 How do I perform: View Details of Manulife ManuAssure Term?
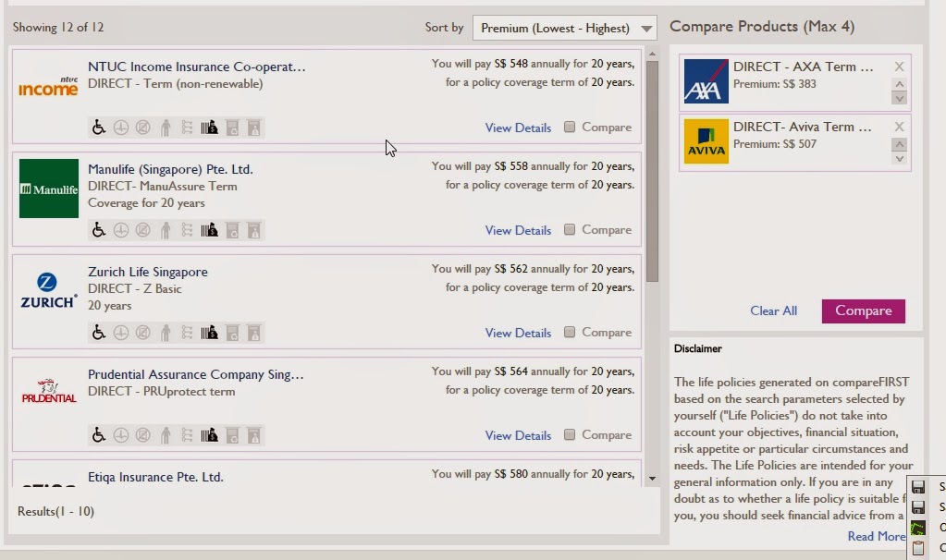518,230
